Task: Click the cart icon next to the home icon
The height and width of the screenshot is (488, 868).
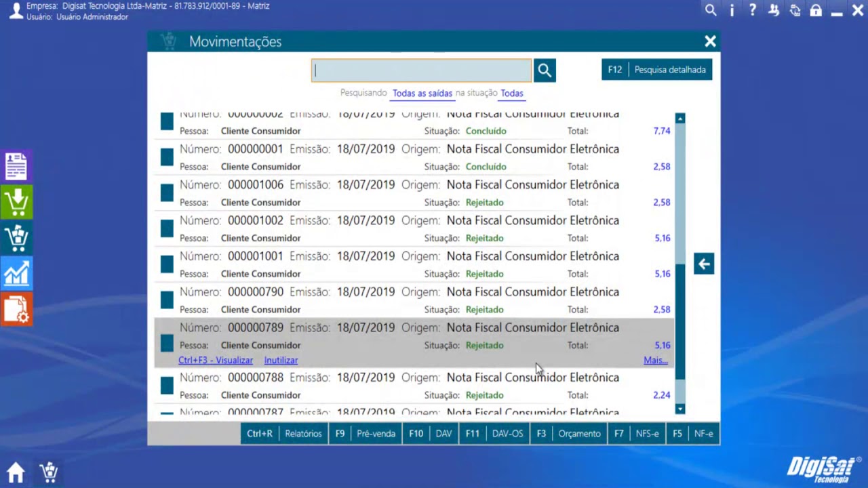Action: [x=49, y=472]
